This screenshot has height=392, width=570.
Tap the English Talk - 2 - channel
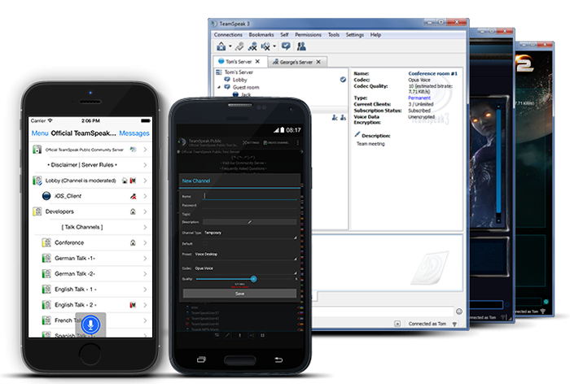click(x=90, y=305)
